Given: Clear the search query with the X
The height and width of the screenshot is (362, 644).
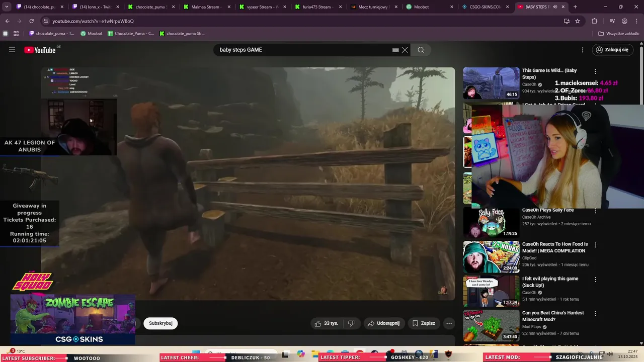Looking at the screenshot, I should 405,50.
